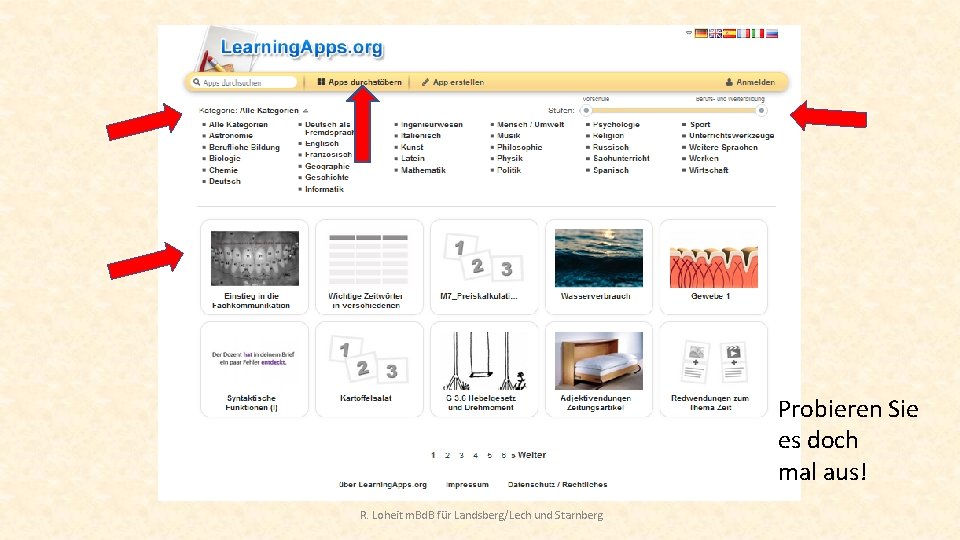Click the Weiter pagination link
The height and width of the screenshot is (540, 960).
531,455
